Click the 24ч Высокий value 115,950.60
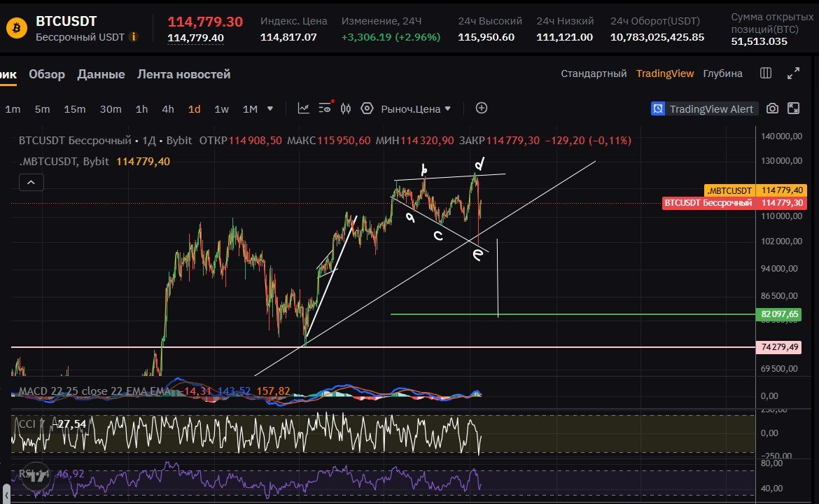This screenshot has width=819, height=504. (x=486, y=37)
